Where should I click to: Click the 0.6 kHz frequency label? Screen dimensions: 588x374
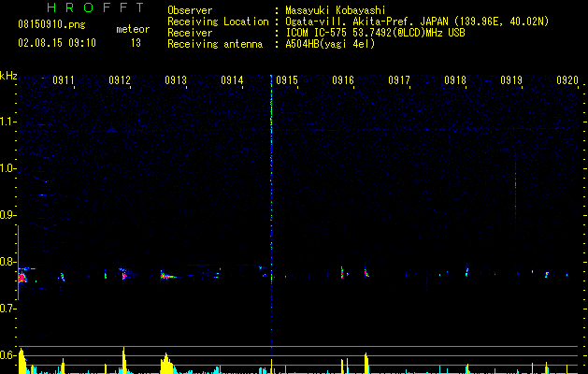coord(7,355)
